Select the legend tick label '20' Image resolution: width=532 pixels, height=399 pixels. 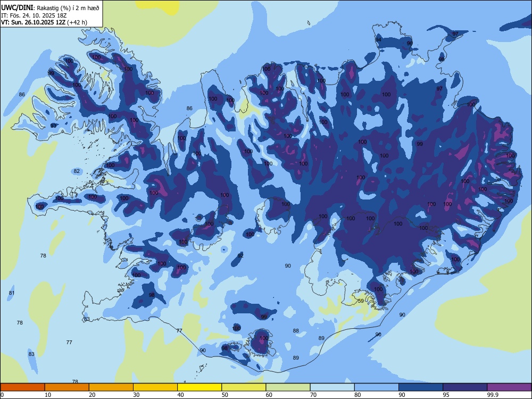(92, 395)
